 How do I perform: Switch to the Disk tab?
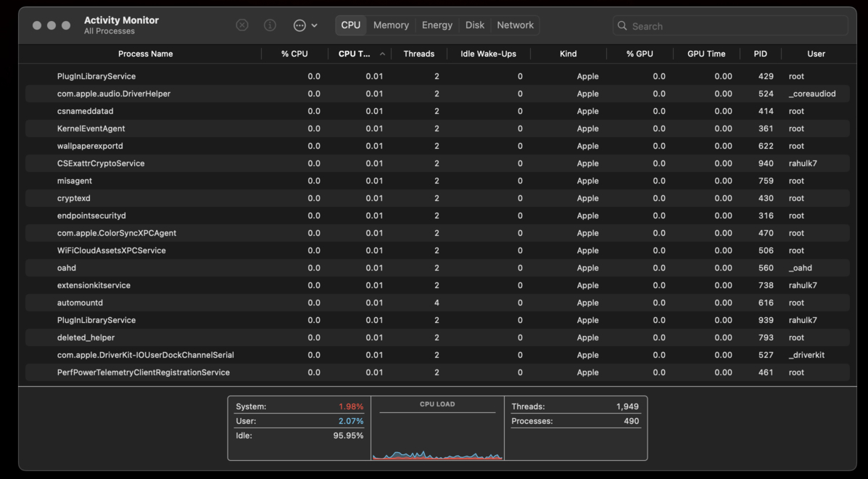(474, 25)
